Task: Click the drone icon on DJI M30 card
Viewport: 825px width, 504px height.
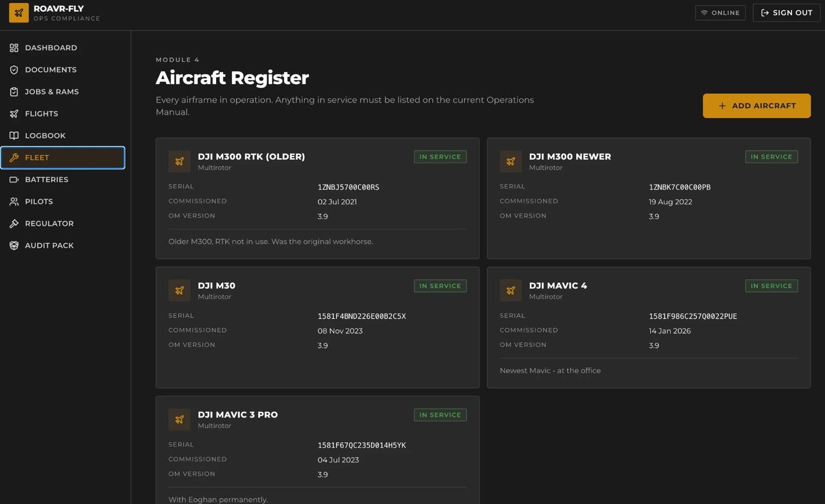Action: pos(179,291)
